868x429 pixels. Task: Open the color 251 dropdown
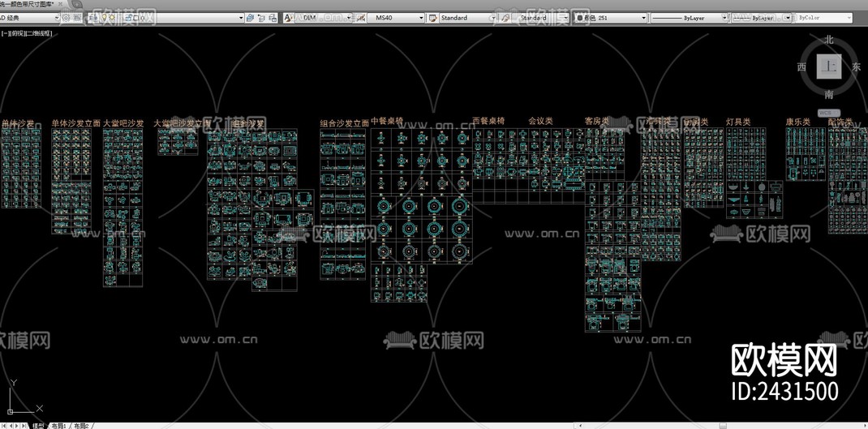611,18
